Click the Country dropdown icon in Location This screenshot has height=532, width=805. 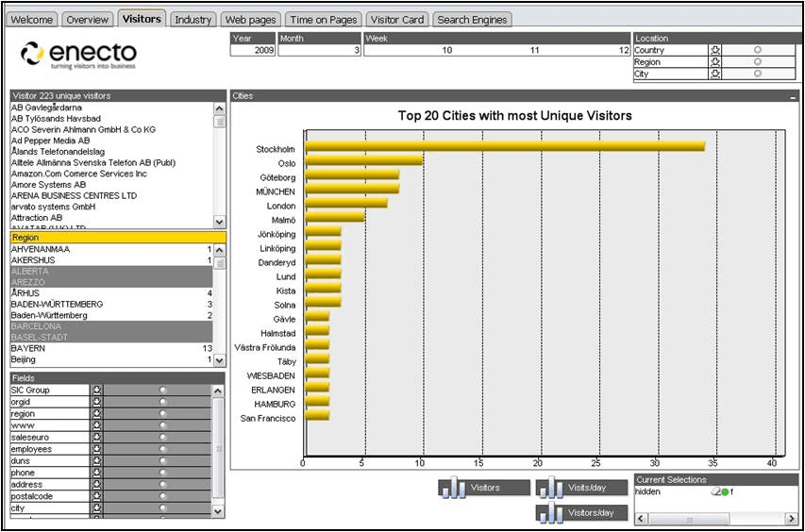(715, 50)
